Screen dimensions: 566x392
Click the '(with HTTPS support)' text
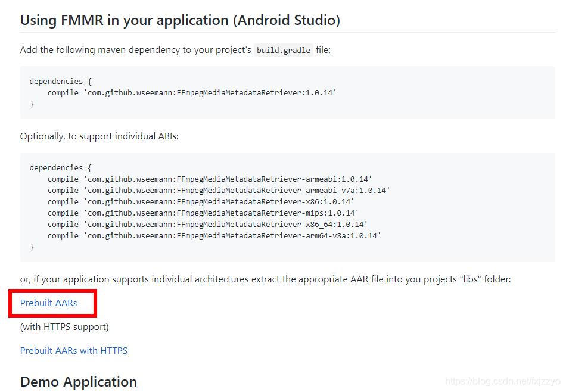tap(64, 327)
